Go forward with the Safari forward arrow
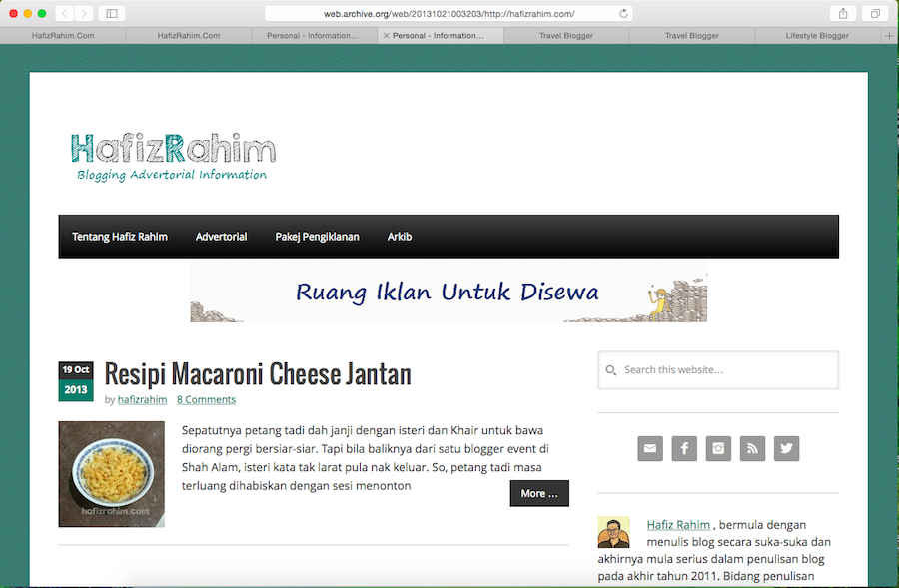This screenshot has height=588, width=899. pyautogui.click(x=83, y=13)
